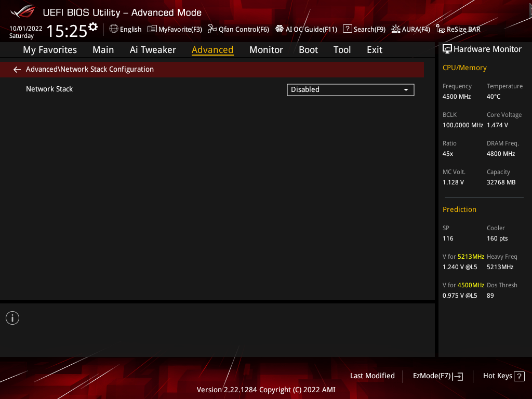
Task: Open MyFavorite(F3) list icon
Action: point(152,29)
